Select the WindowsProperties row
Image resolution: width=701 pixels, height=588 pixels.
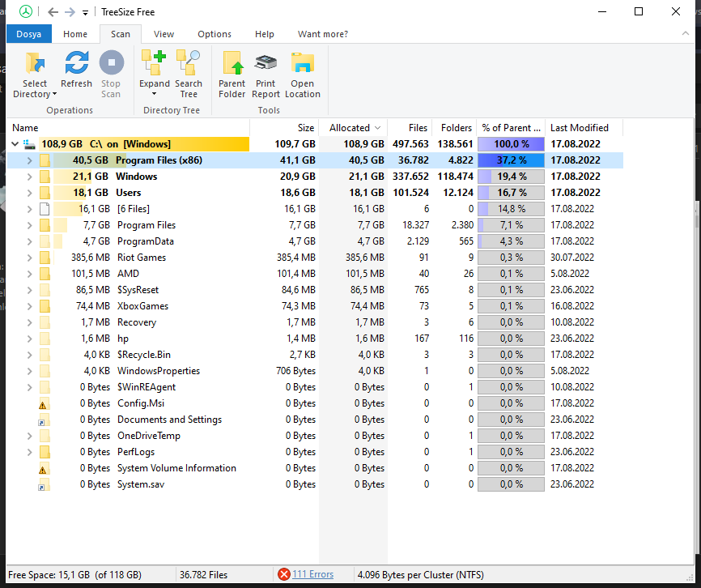[x=315, y=371]
